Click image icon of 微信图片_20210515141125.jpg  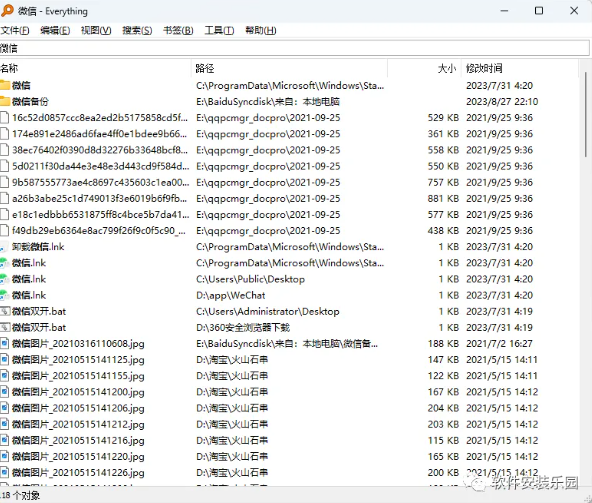[5, 360]
